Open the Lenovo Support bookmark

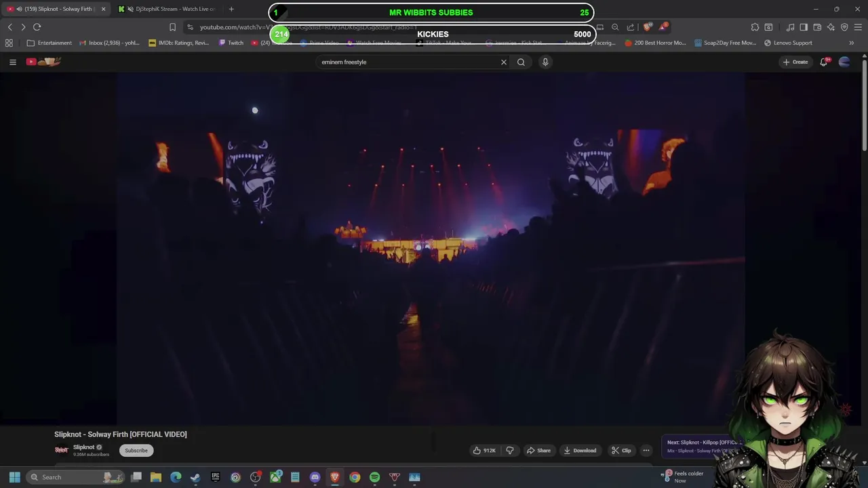click(788, 43)
